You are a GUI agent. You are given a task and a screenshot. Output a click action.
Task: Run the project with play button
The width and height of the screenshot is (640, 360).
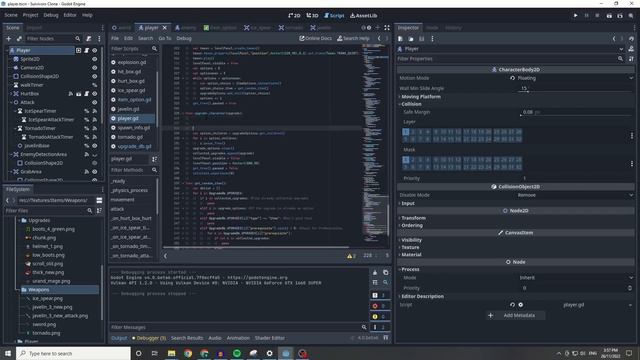click(576, 16)
